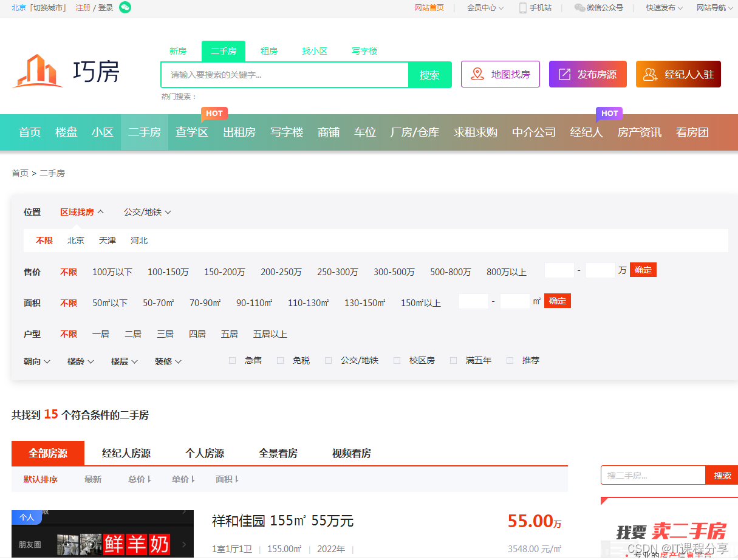Select 出租房 in the navigation bar
738x560 pixels.
click(239, 132)
